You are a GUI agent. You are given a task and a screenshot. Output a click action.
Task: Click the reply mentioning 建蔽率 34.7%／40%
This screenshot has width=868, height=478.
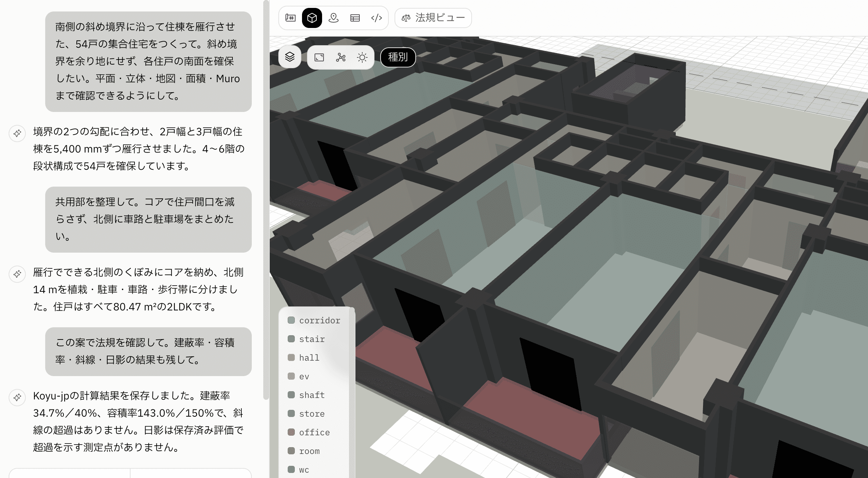[x=139, y=421]
